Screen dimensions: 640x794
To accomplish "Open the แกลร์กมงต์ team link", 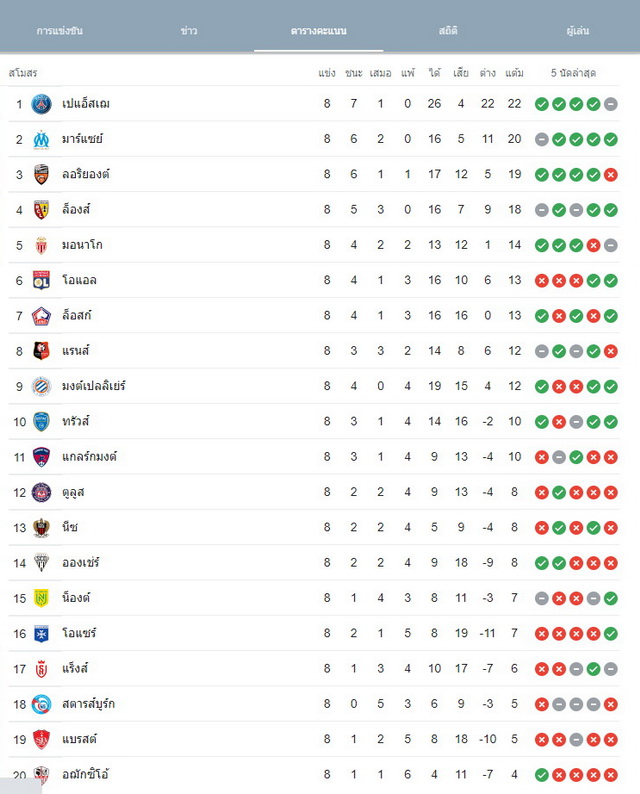I will coord(89,457).
